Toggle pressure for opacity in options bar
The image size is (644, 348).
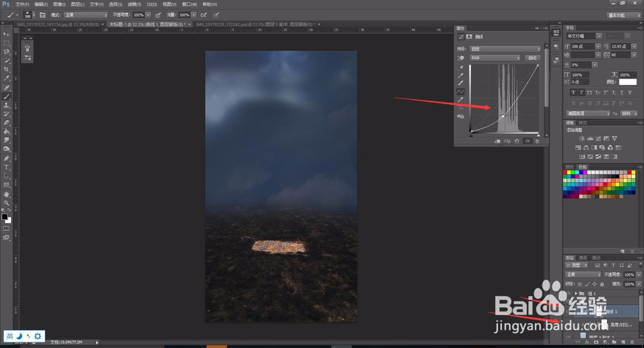coord(158,15)
